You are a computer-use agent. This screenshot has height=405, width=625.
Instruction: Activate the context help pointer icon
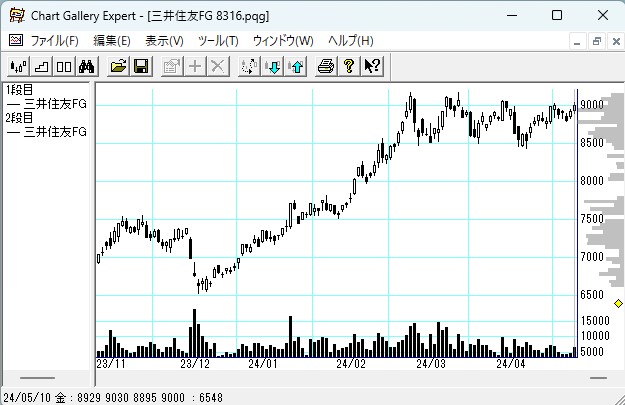click(x=372, y=66)
